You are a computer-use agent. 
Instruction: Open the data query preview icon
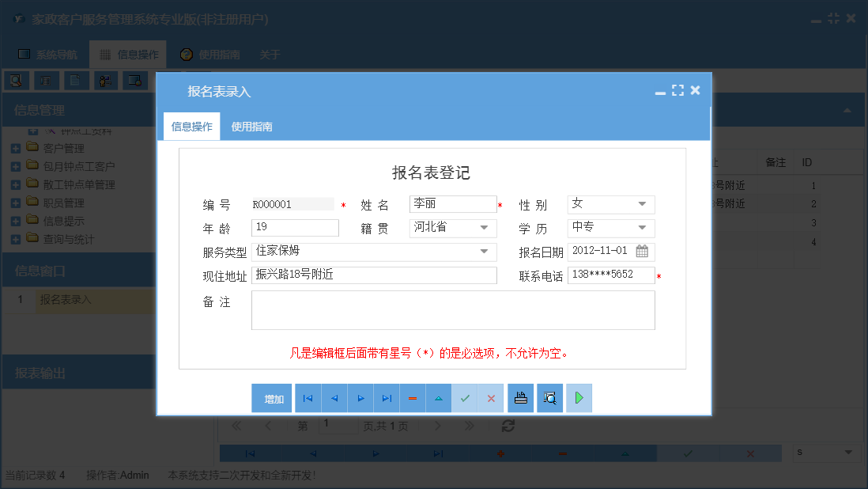point(549,398)
